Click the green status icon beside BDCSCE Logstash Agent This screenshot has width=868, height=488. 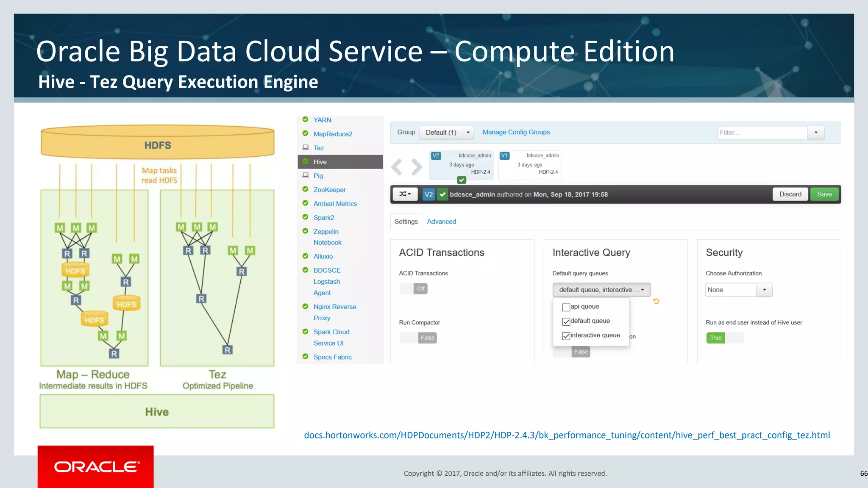tap(305, 270)
